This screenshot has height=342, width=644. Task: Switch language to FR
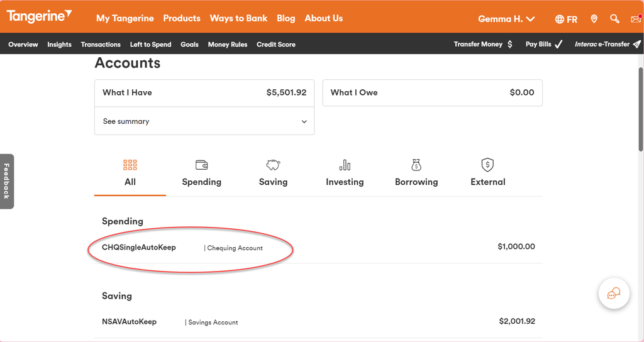566,19
